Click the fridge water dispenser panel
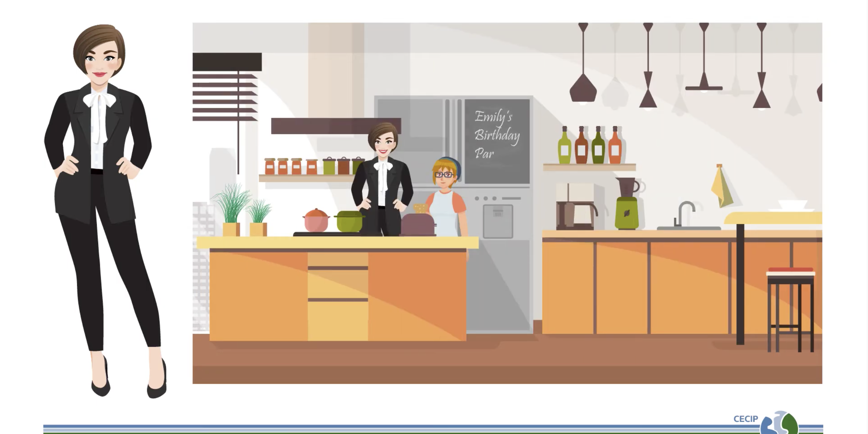868x434 pixels. [497, 221]
